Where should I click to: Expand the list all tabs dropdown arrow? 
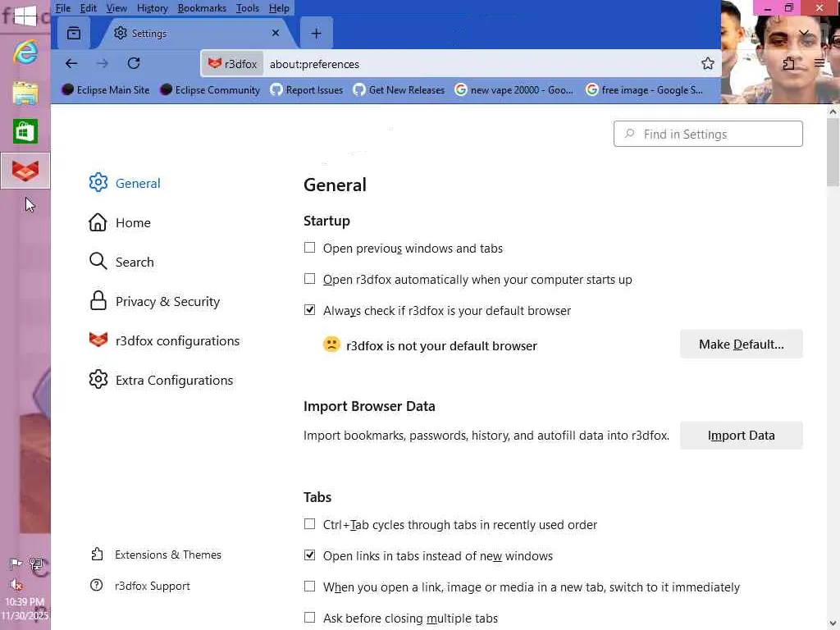click(x=803, y=34)
